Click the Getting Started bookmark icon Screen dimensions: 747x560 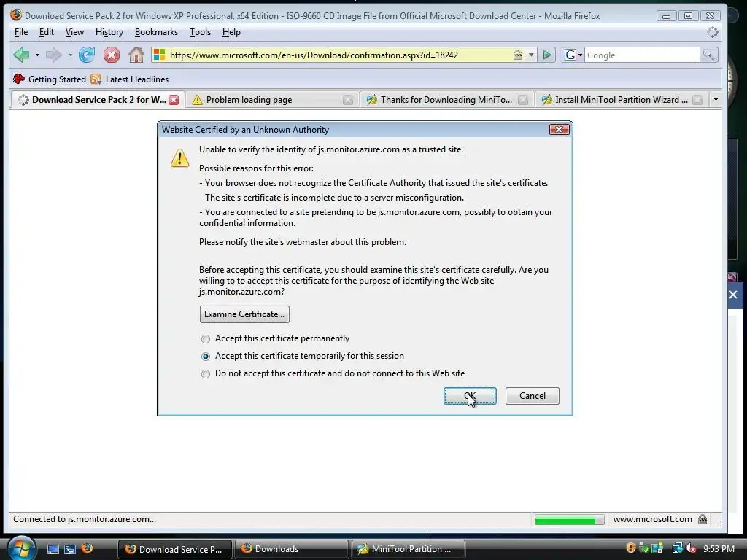pos(18,79)
